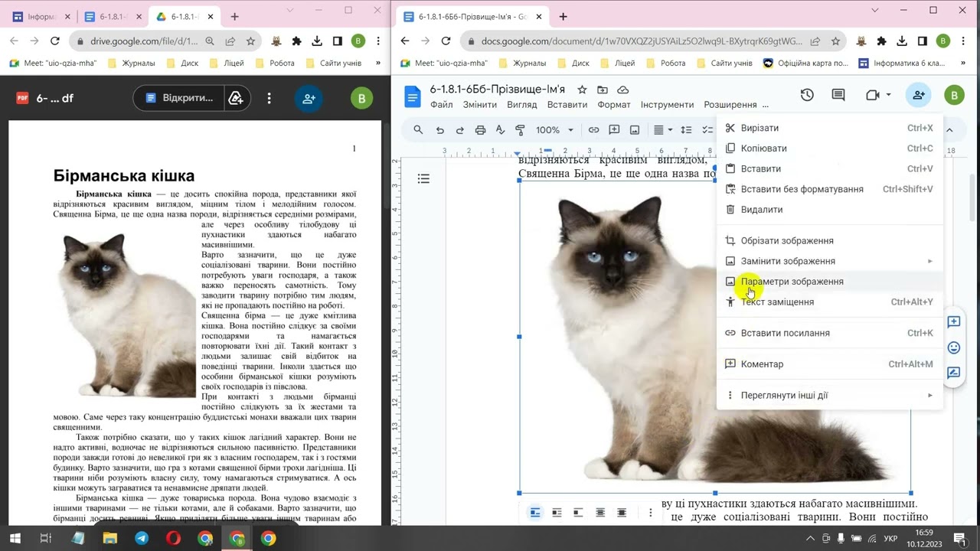This screenshot has width=980, height=551.
Task: Check the cloud save status icon
Action: click(x=623, y=90)
